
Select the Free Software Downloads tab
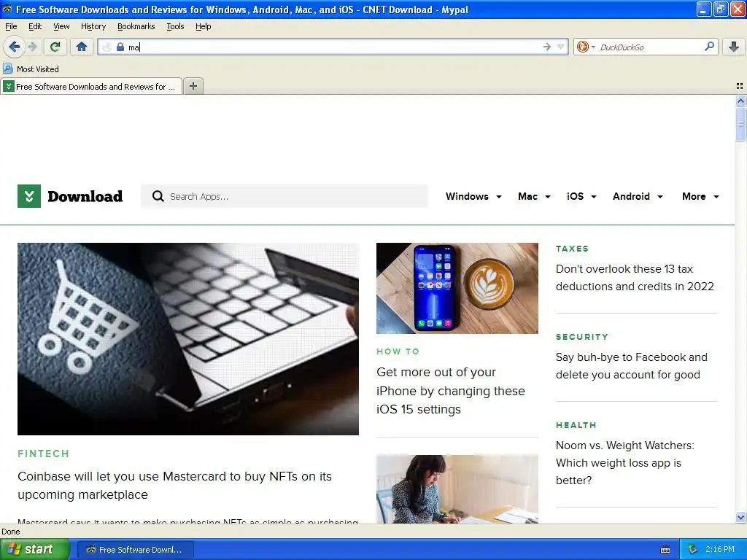pyautogui.click(x=91, y=86)
